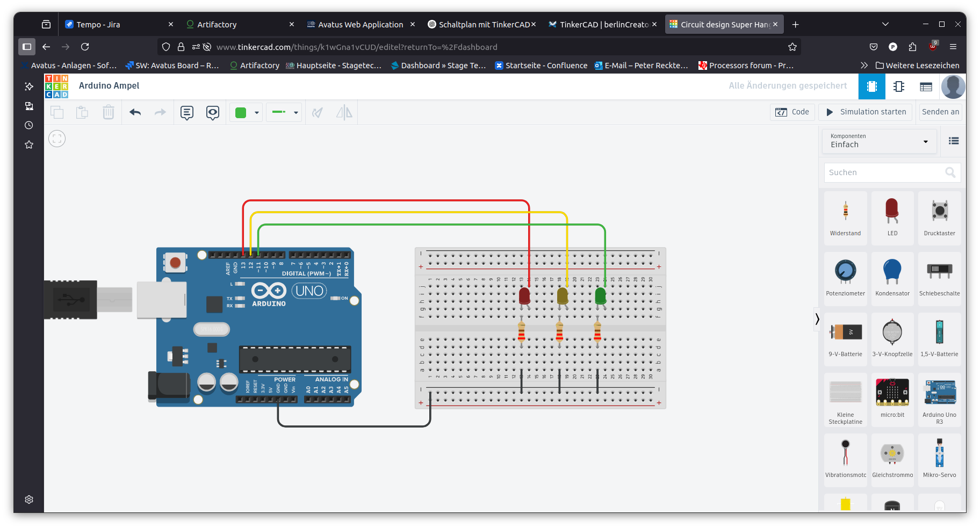Select the micro:bit component
980x528 pixels.
(x=892, y=400)
